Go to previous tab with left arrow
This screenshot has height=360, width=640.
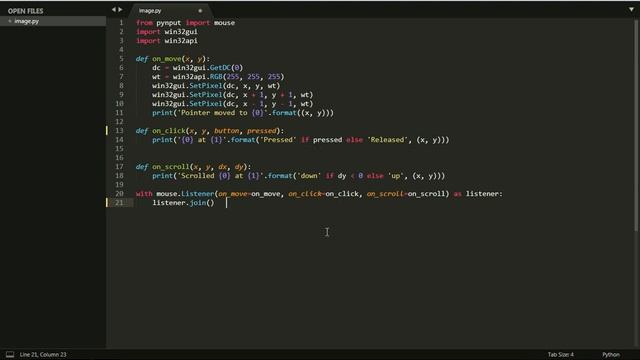(x=113, y=9)
